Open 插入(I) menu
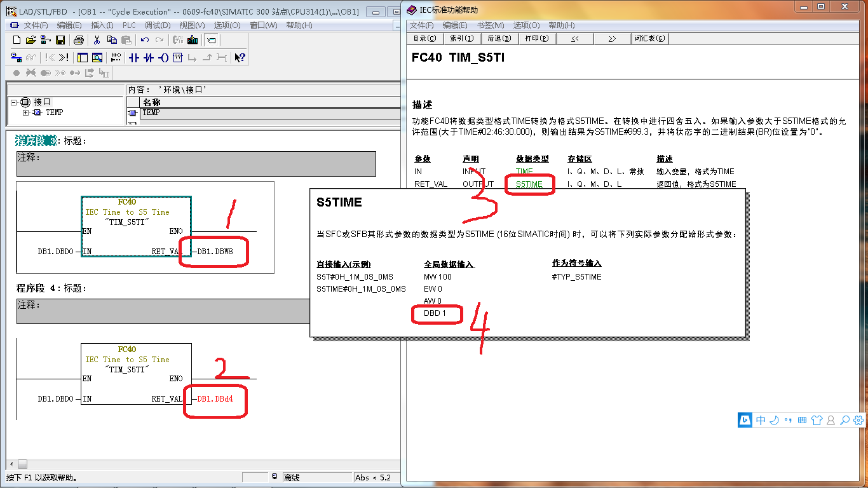The image size is (868, 488). 102,25
